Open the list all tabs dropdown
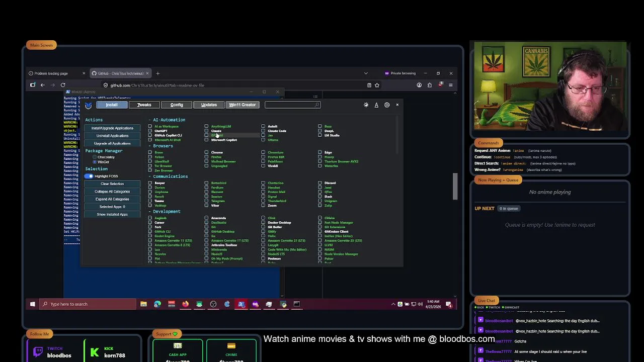The image size is (644, 362). 366,73
